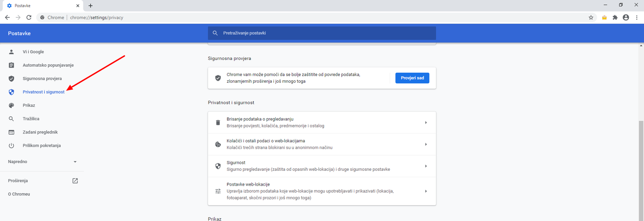
Task: Open the Extensions puzzle piece icon
Action: pyautogui.click(x=615, y=17)
